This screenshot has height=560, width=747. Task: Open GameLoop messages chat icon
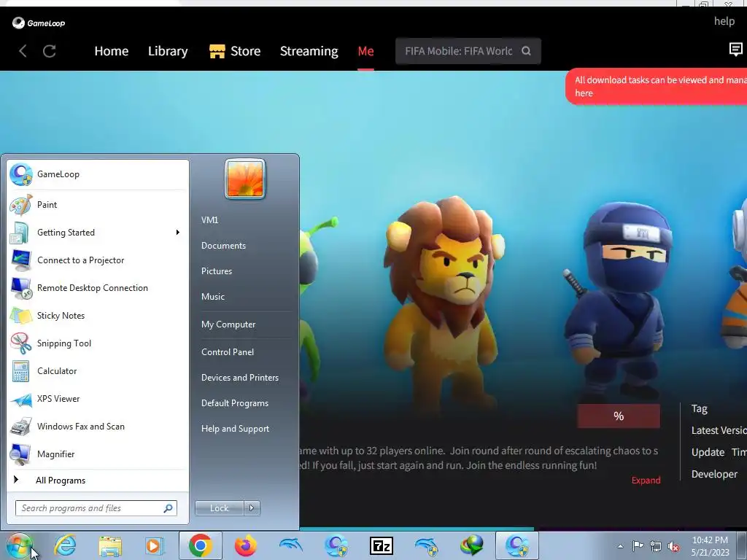[x=736, y=49]
